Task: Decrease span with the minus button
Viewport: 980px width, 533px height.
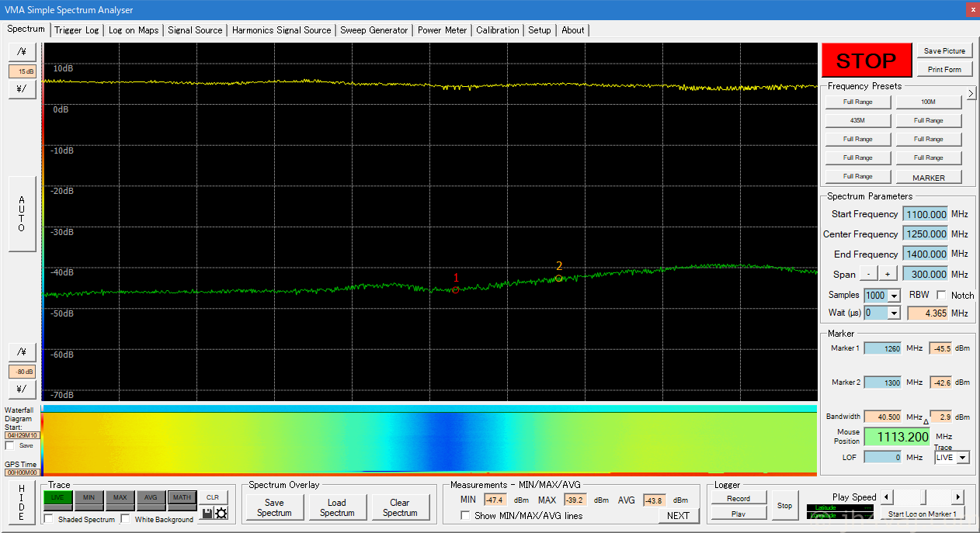Action: click(868, 274)
